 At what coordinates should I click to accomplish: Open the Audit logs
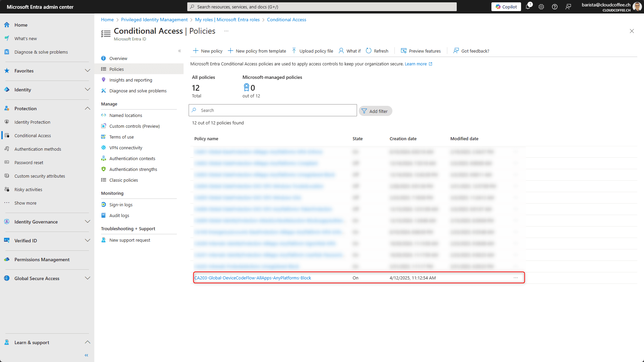point(119,215)
